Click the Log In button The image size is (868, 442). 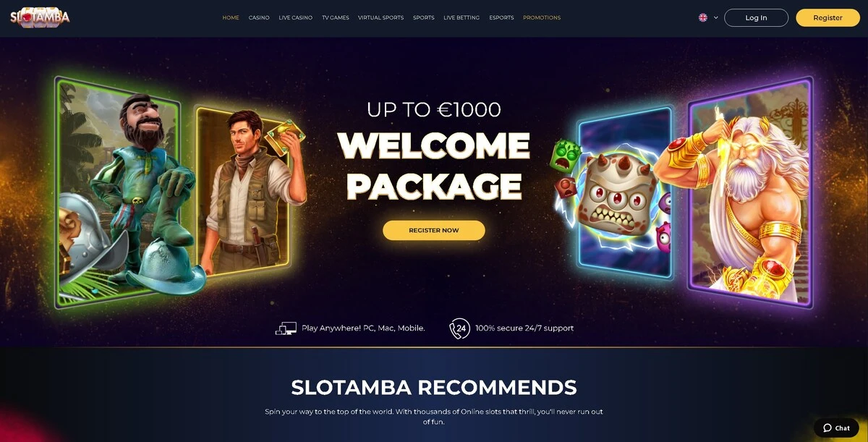click(756, 17)
